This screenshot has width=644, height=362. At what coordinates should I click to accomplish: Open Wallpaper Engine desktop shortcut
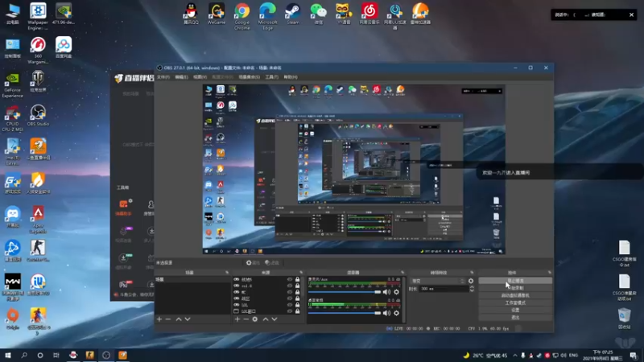38,16
